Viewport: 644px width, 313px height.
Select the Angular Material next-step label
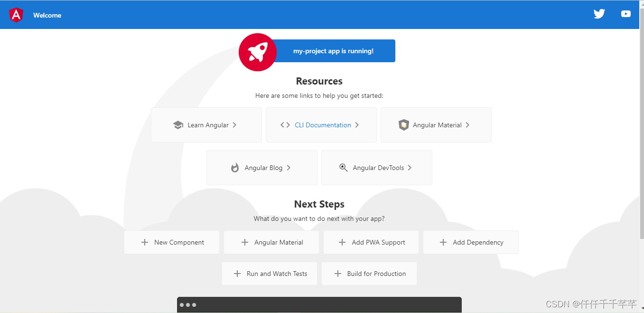pos(279,242)
